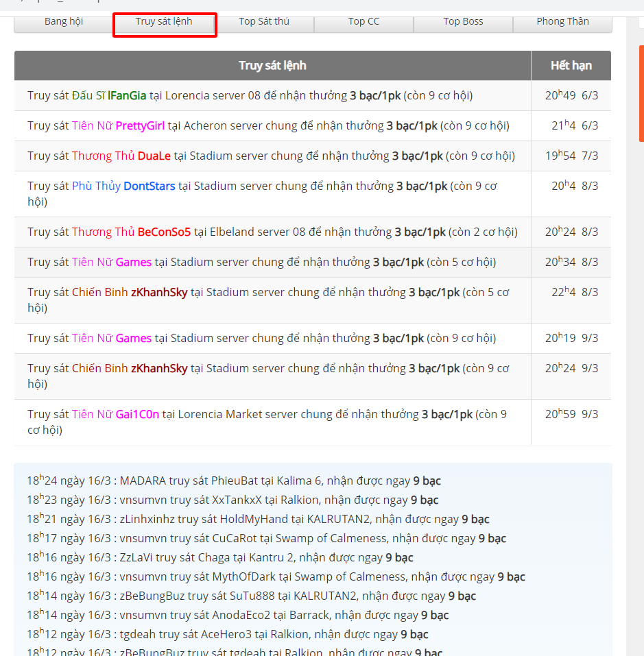Open the PrettyGirl character link
Viewport: 644px width, 656px height.
point(140,126)
